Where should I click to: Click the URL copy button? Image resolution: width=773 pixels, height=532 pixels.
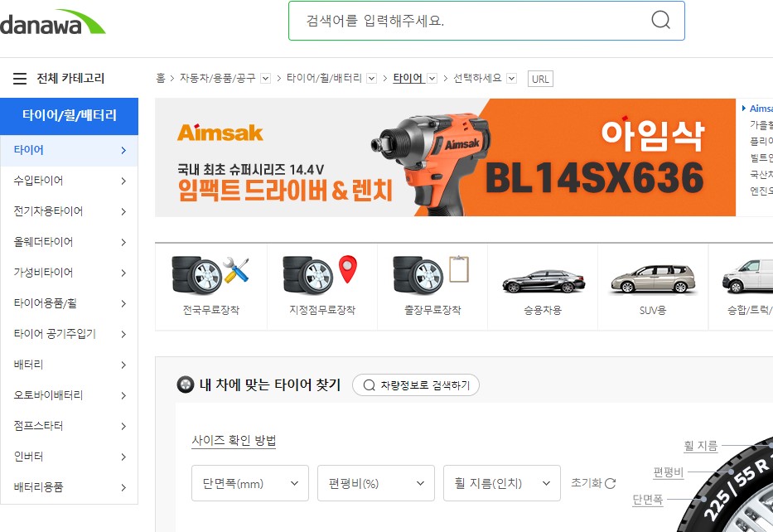point(540,79)
